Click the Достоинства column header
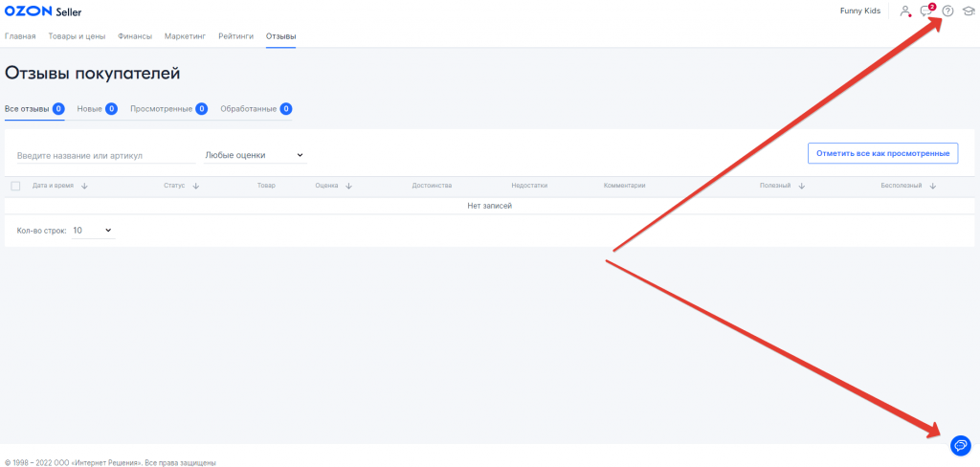980x467 pixels. [x=432, y=186]
